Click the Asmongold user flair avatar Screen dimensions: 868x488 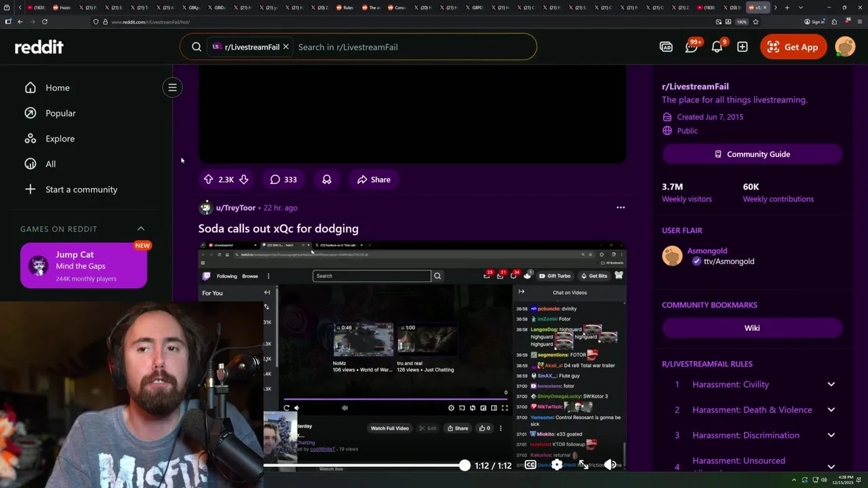pyautogui.click(x=672, y=256)
